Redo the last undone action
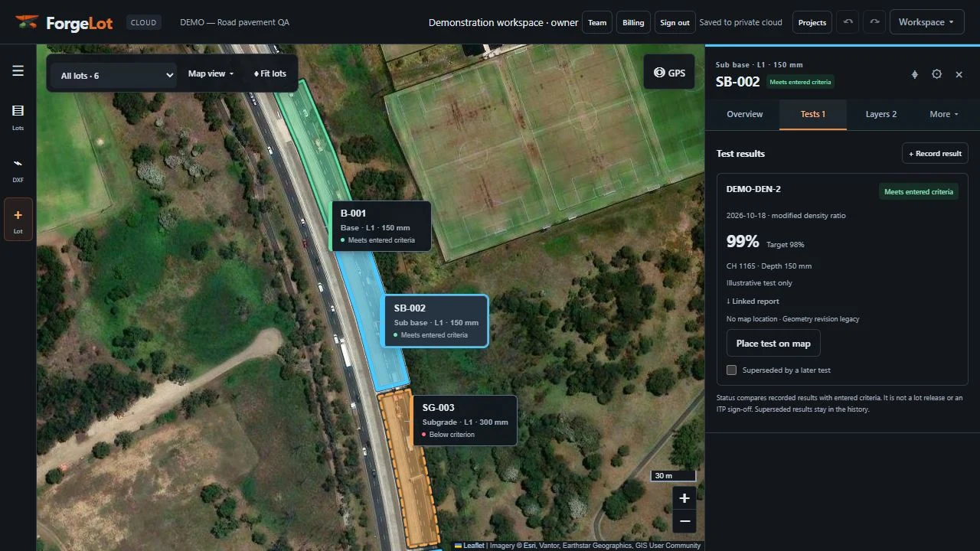 coord(874,22)
